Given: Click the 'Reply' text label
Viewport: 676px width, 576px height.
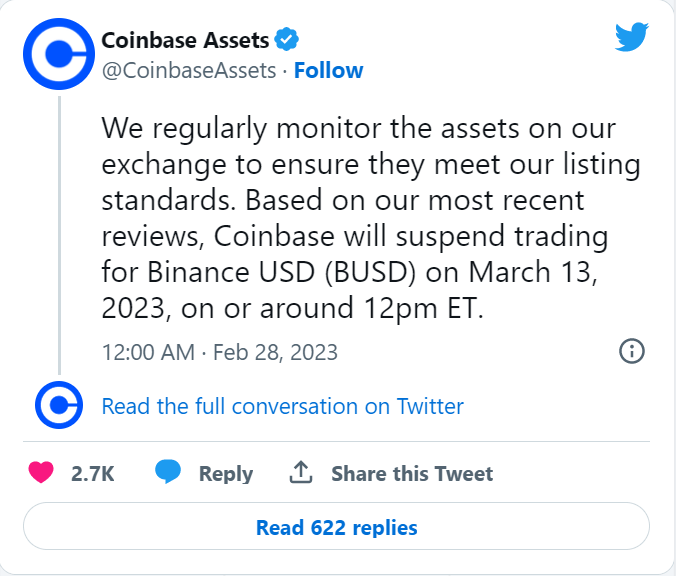Looking at the screenshot, I should pos(226,473).
